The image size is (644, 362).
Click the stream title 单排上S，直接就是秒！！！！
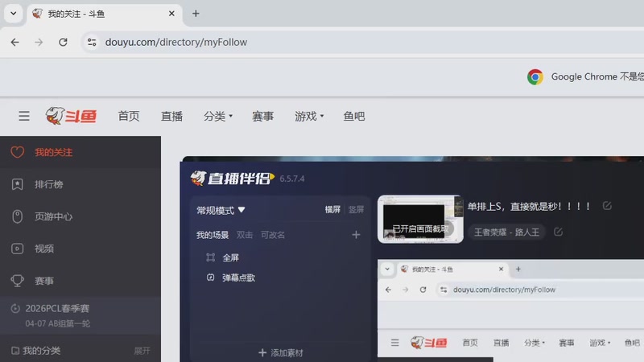point(530,207)
